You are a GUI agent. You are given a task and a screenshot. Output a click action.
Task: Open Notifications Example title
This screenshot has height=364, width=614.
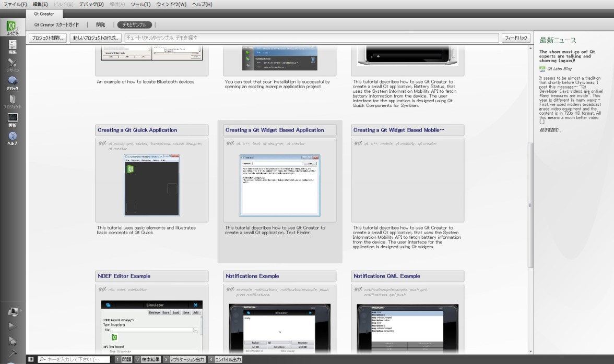coord(252,276)
